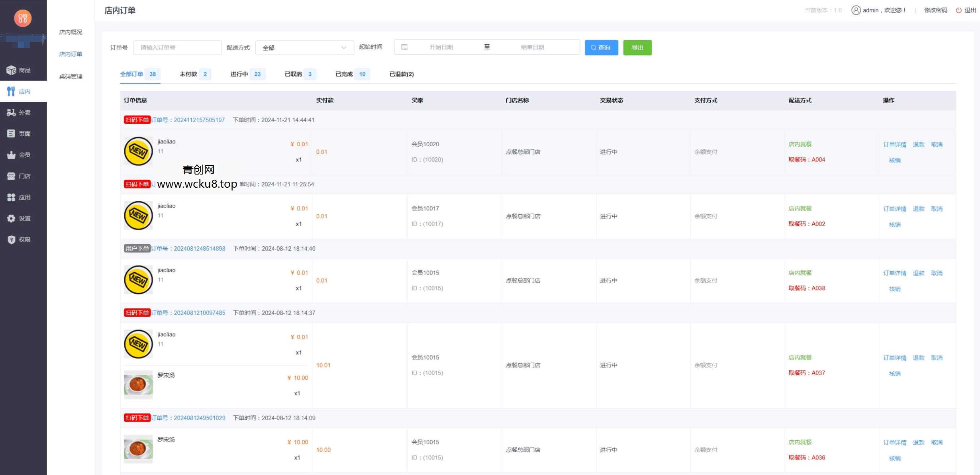The image size is (980, 475).
Task: Open the 门店 store sidebar icon
Action: 11,176
